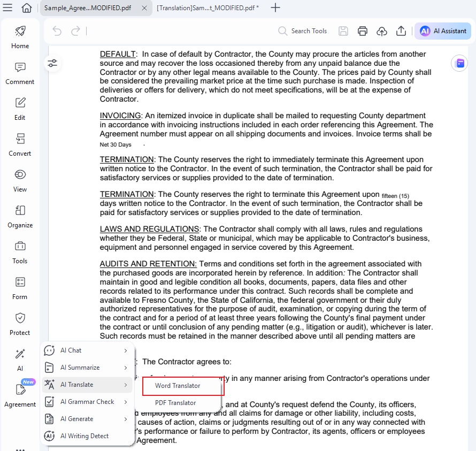Viewport: 476px width, 451px height.
Task: Switch to the Translation PDF tab
Action: (208, 8)
